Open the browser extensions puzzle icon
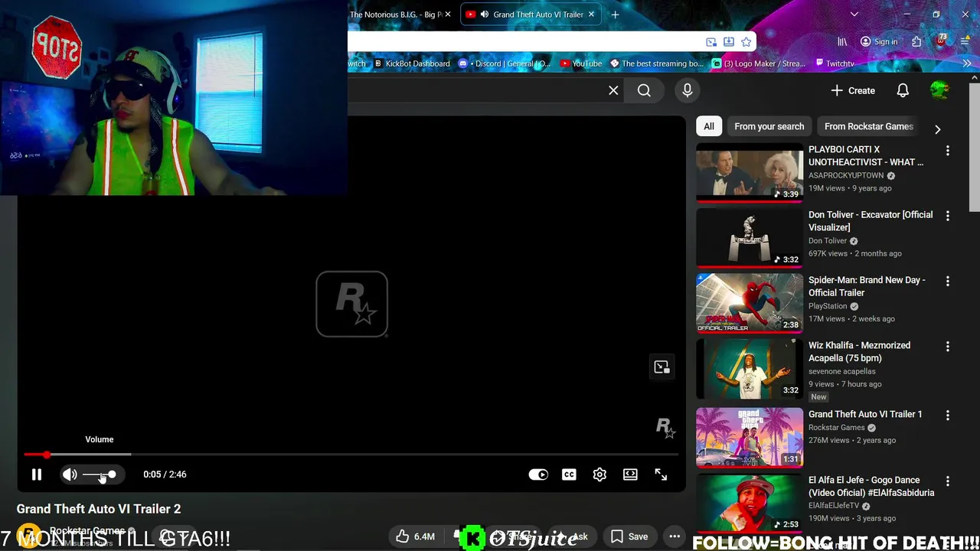 click(916, 42)
